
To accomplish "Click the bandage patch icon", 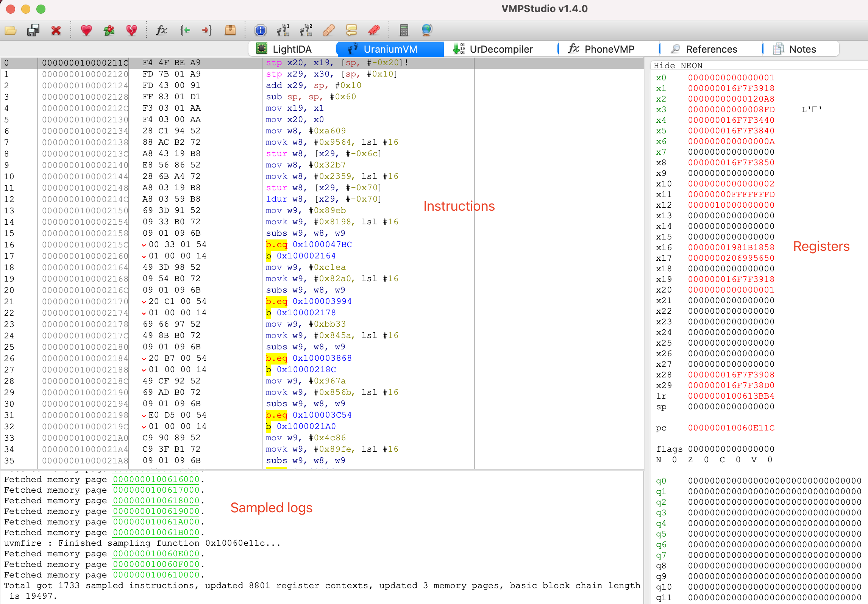I will (329, 30).
